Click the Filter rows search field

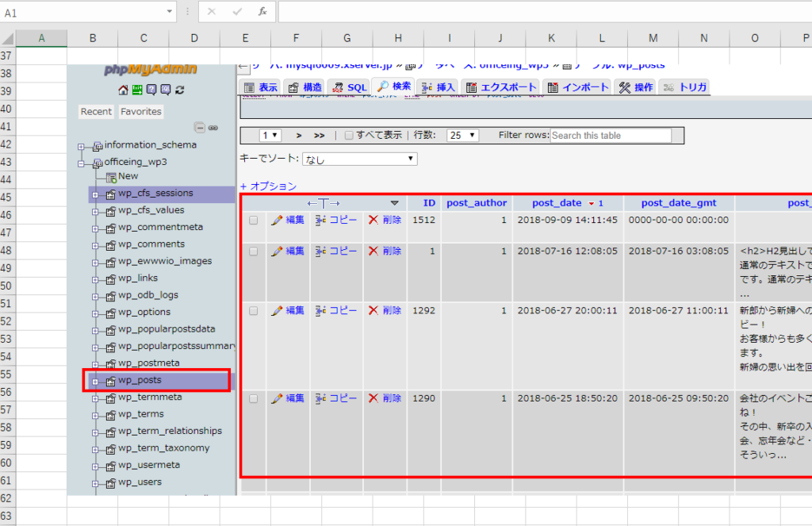[x=611, y=136]
